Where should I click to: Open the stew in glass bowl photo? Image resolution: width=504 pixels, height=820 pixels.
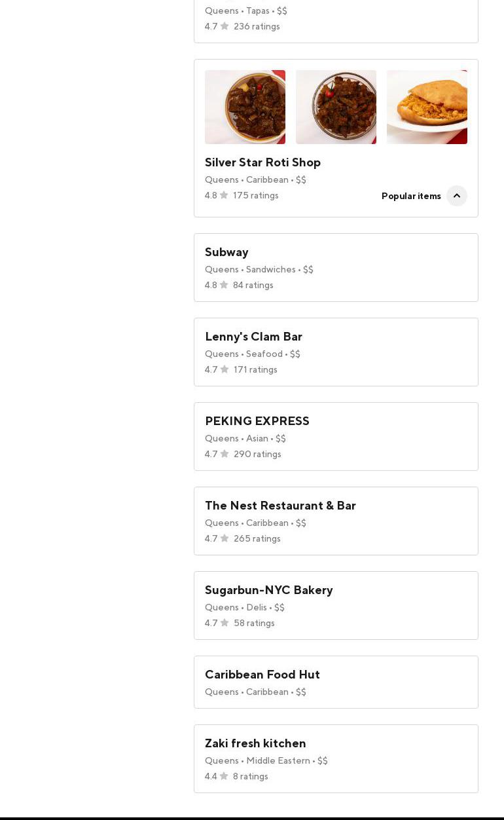pyautogui.click(x=336, y=107)
